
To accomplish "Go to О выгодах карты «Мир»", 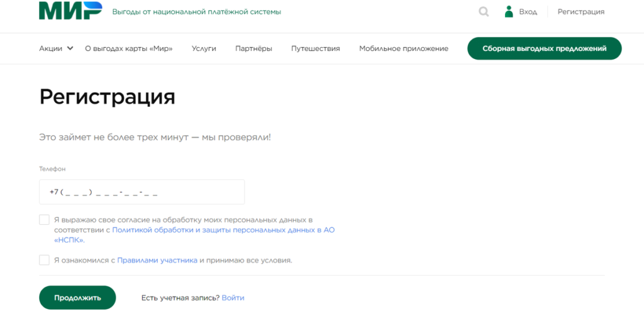I will pos(128,48).
